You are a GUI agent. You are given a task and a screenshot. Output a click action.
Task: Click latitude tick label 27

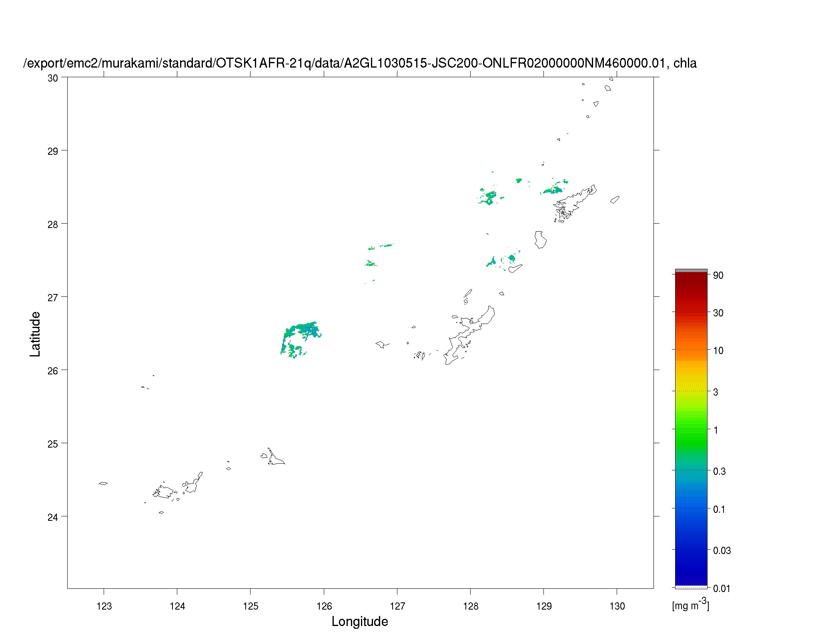click(x=52, y=298)
